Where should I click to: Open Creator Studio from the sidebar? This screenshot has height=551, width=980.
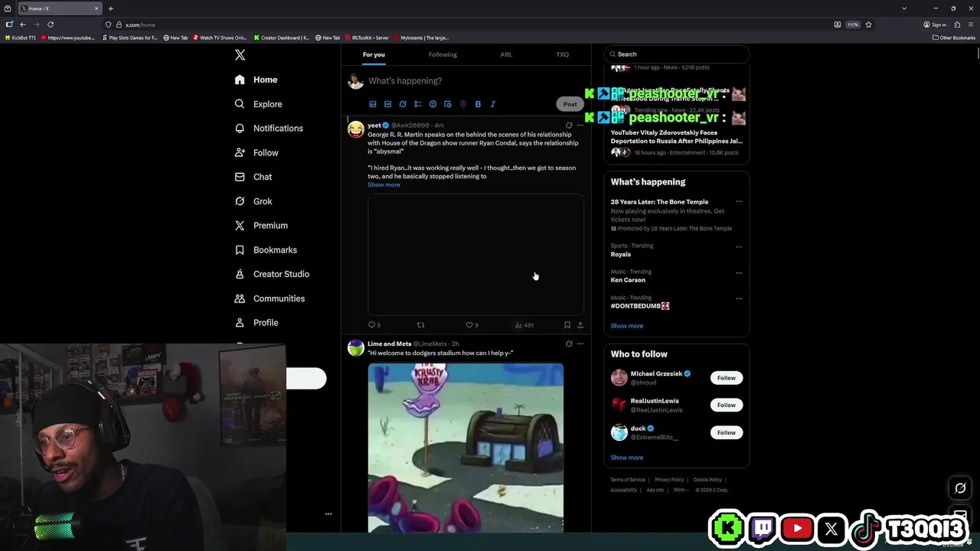pos(272,274)
